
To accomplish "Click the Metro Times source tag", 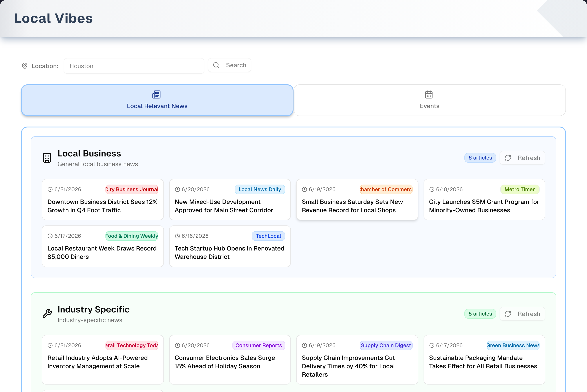I will point(520,189).
